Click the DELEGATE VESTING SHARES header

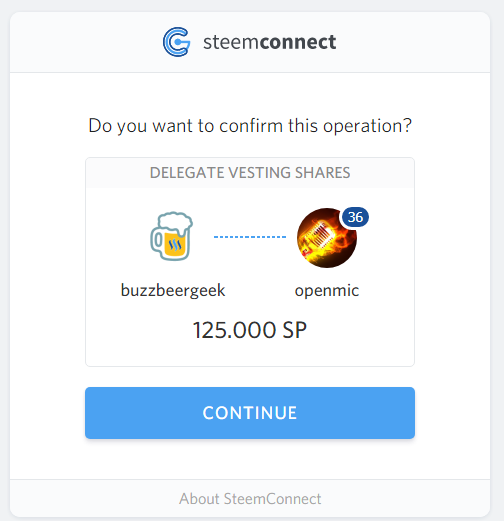[250, 173]
